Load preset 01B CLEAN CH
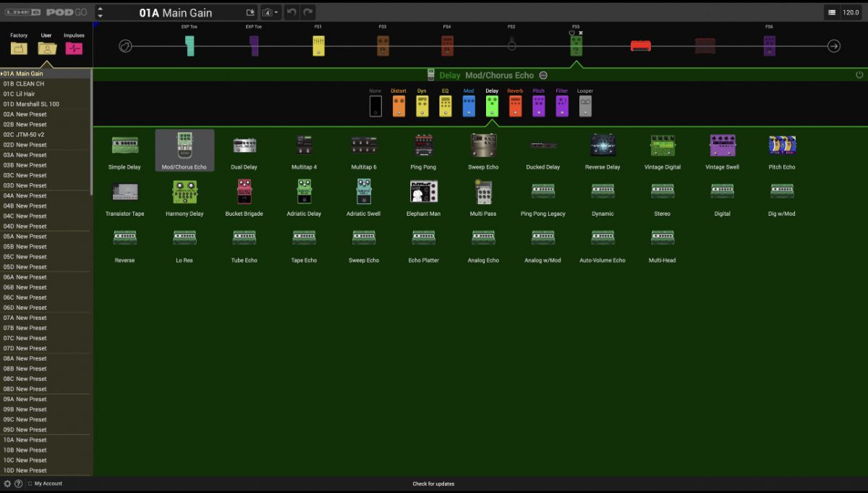The image size is (868, 493). pos(45,84)
